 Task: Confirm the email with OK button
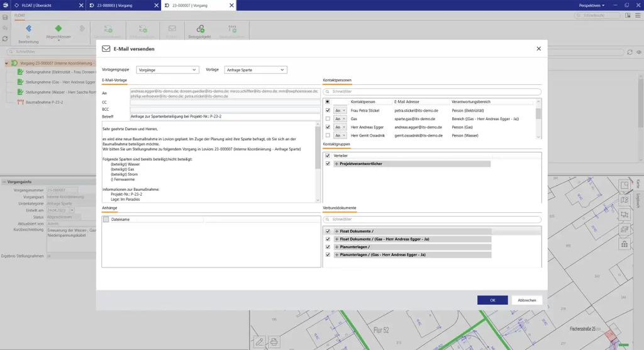click(492, 300)
